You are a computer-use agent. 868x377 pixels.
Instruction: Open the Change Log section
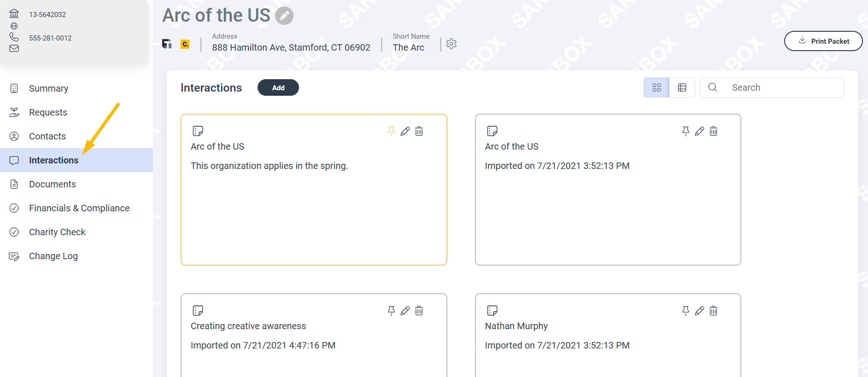76,256
